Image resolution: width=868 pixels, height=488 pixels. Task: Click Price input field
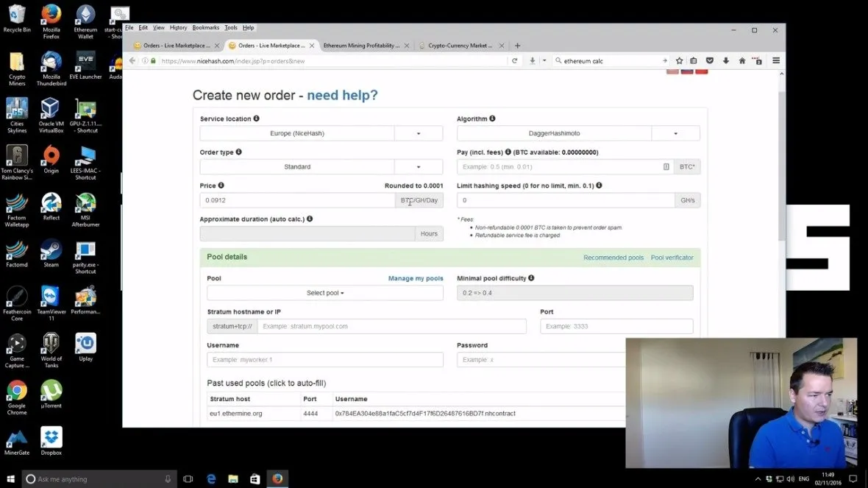297,200
